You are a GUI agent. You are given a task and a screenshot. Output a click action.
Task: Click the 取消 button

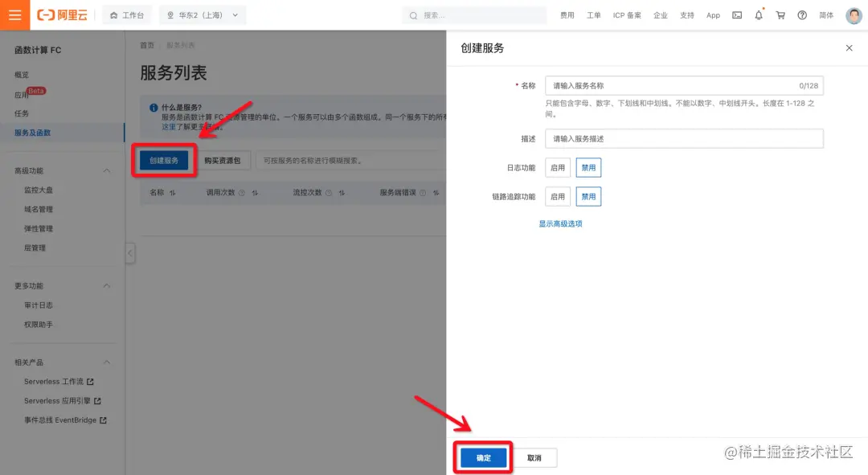click(534, 458)
